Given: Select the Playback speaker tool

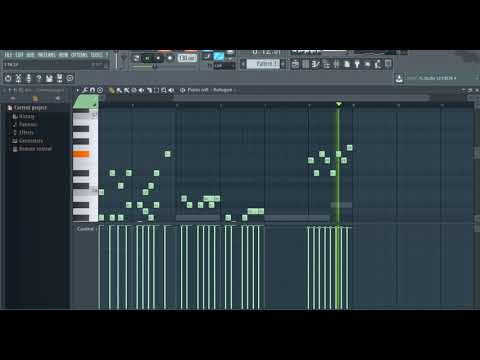Looking at the screenshot, I should [171, 90].
